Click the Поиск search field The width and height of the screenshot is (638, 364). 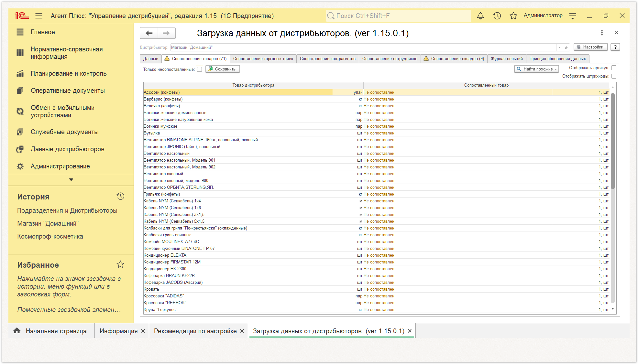pyautogui.click(x=398, y=16)
